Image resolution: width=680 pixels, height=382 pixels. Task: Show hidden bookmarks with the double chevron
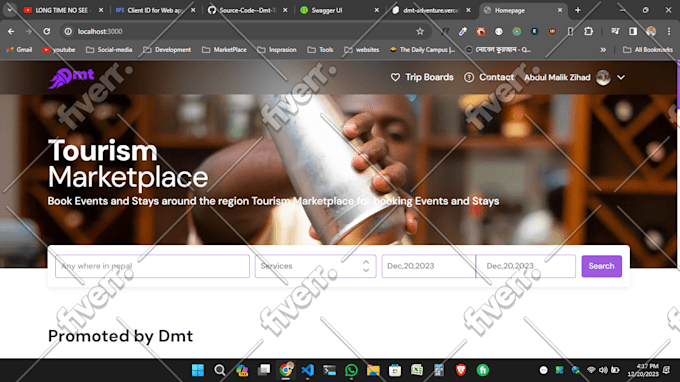[x=603, y=50]
